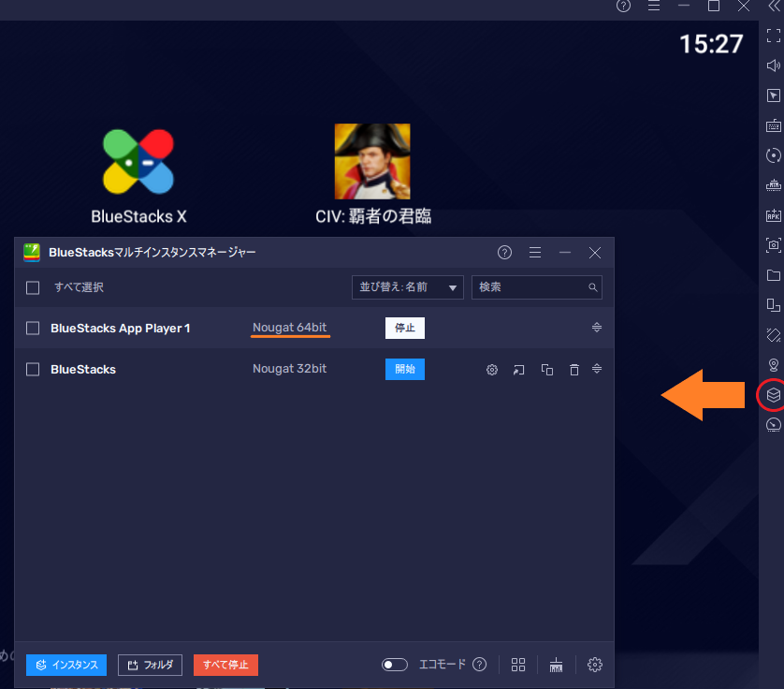
Task: Select the BlueStacks App Player 1 checkbox
Action: (x=33, y=329)
